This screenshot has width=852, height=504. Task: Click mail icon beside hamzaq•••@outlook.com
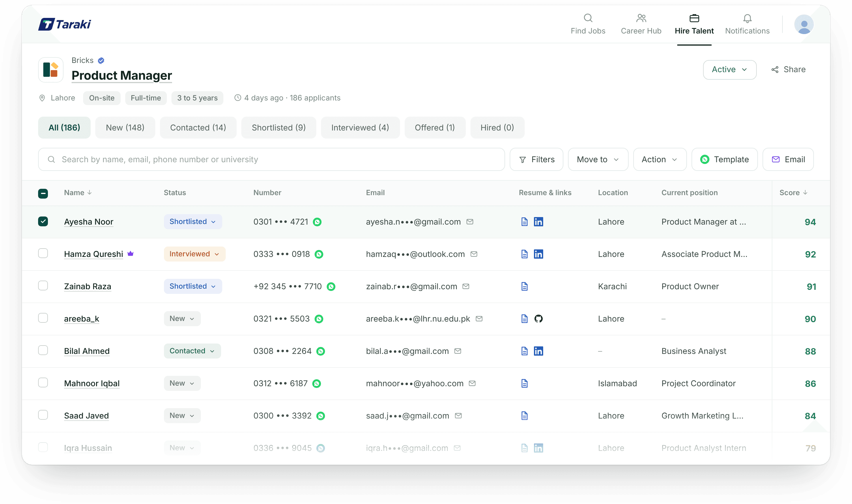click(x=474, y=254)
